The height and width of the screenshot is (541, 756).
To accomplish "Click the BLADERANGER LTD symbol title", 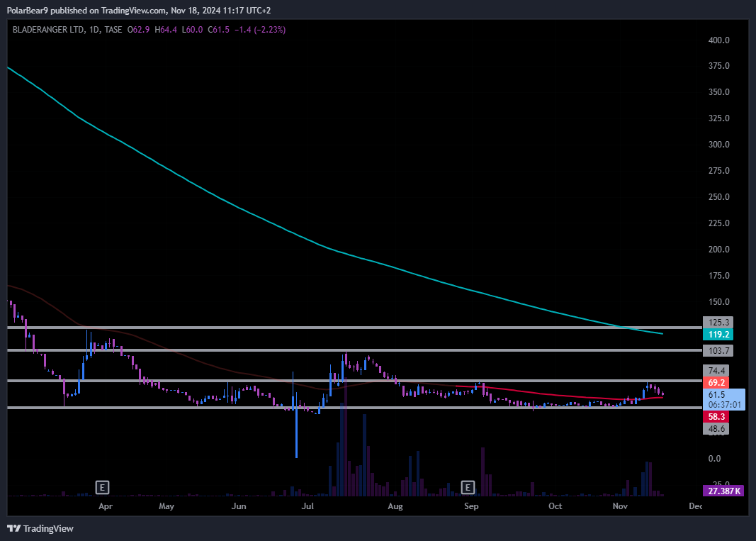I will click(48, 30).
